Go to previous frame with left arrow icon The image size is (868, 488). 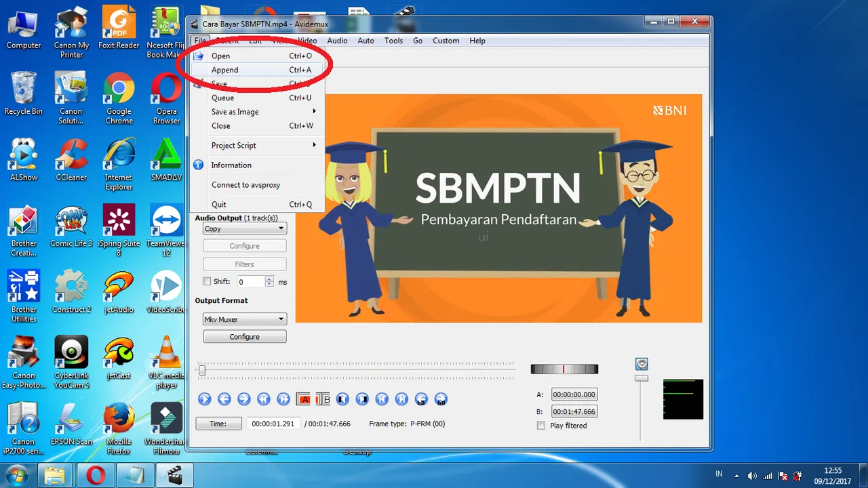point(224,399)
